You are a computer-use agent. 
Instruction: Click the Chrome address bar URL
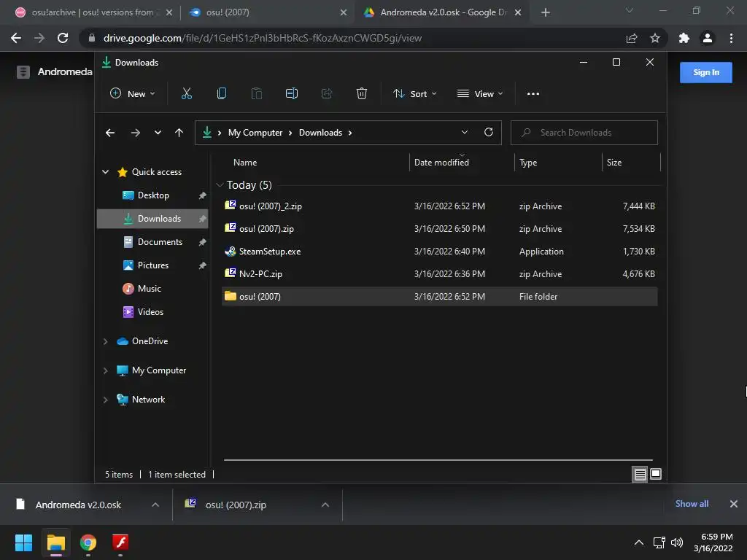(263, 38)
